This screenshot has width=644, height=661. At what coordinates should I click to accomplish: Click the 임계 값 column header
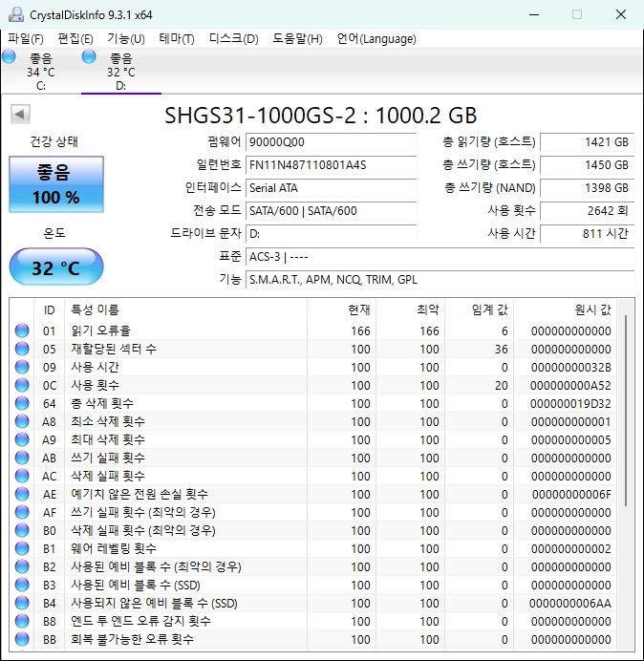pos(479,309)
